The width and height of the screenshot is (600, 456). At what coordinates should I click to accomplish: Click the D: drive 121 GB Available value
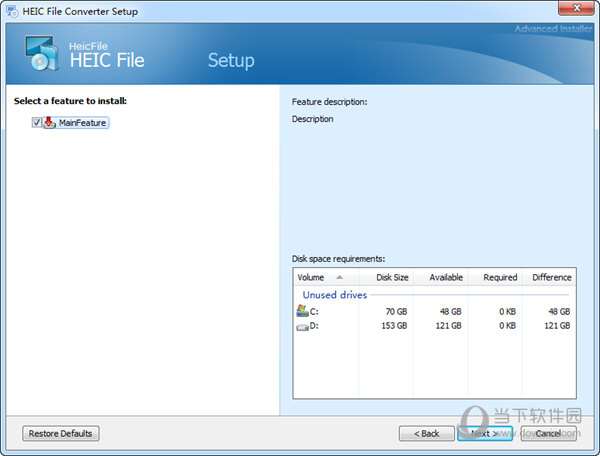[448, 326]
